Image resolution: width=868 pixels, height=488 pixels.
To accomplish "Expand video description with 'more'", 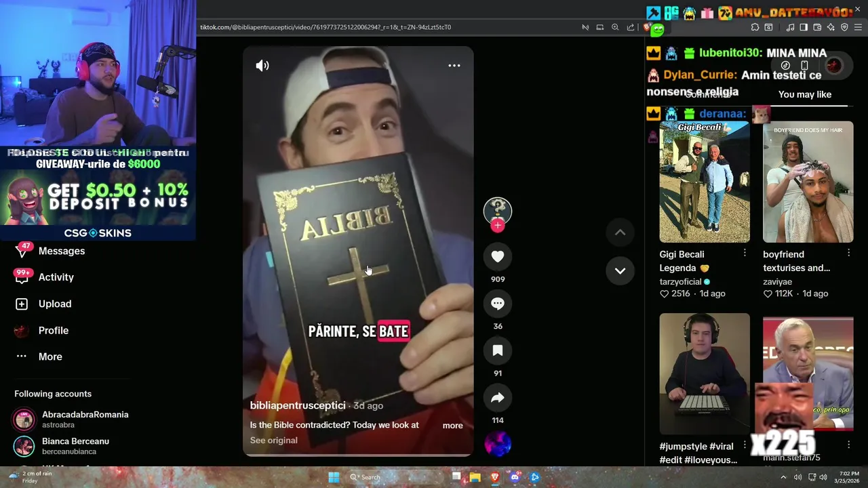I will click(453, 426).
